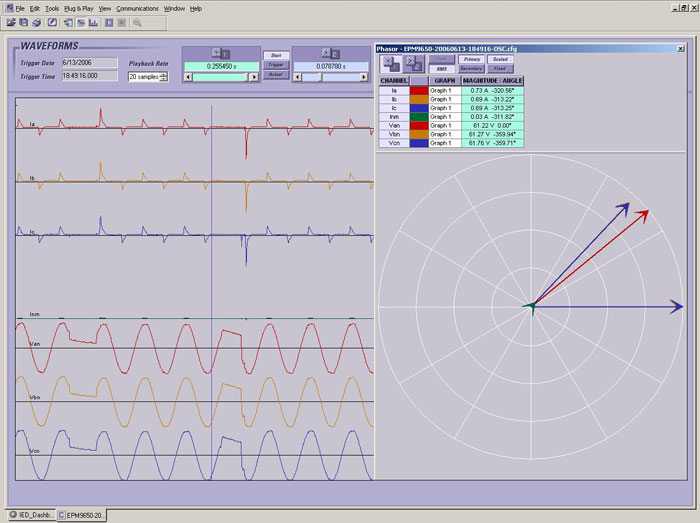Open the Plug & Play menu
Viewport: 700px width, 523px height.
tap(79, 8)
